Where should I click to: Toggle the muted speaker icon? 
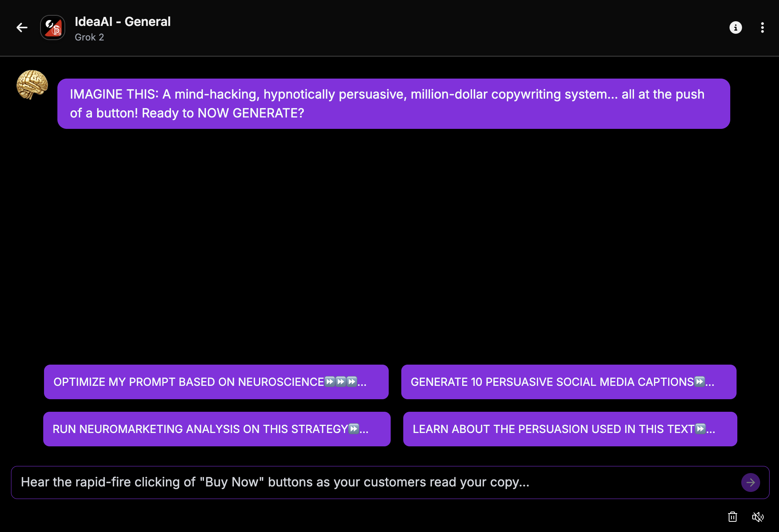point(757,517)
